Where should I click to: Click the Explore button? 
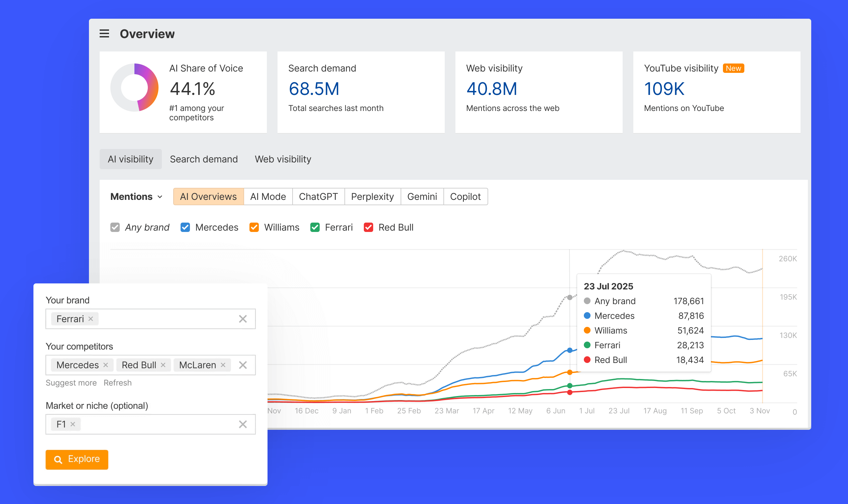tap(77, 460)
